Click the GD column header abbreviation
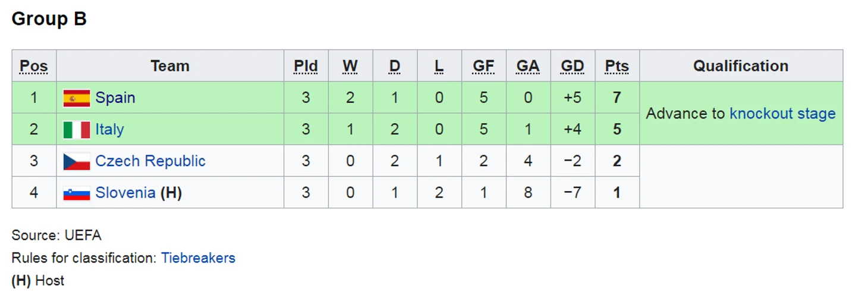Image resolution: width=868 pixels, height=291 pixels. (573, 66)
